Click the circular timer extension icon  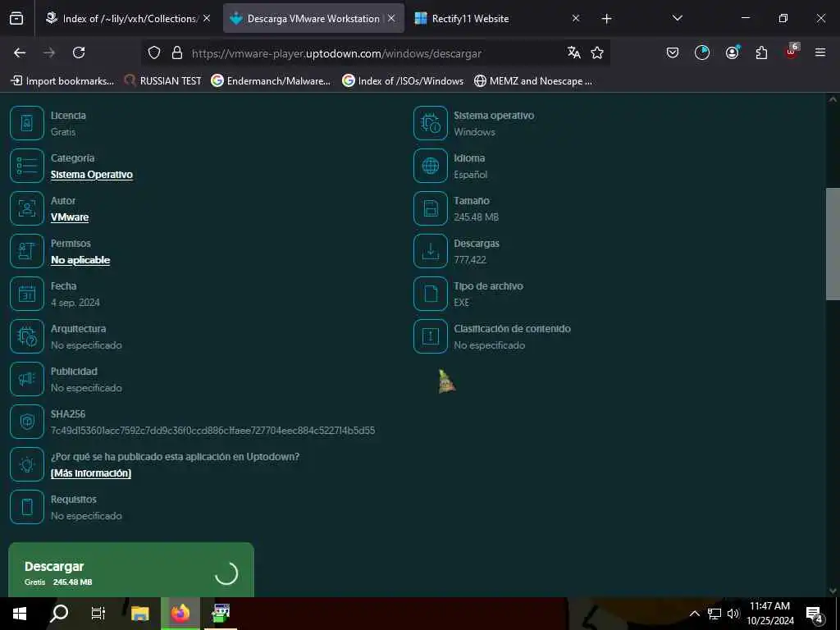pos(702,52)
